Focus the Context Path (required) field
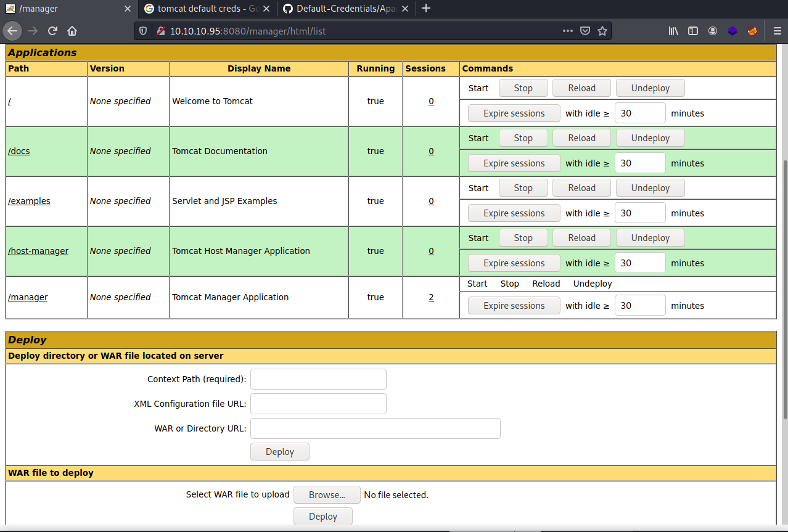This screenshot has height=532, width=788. pos(318,379)
